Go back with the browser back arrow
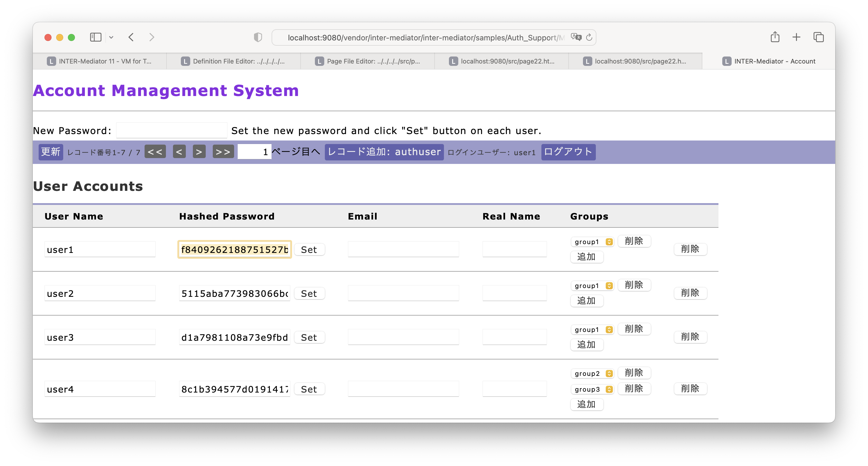This screenshot has width=868, height=466. 131,37
